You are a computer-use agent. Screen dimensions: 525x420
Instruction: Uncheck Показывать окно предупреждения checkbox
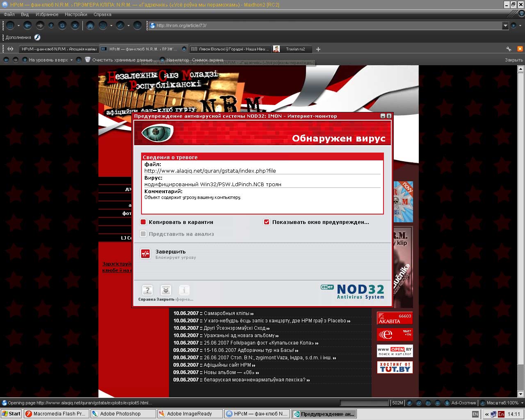point(267,222)
